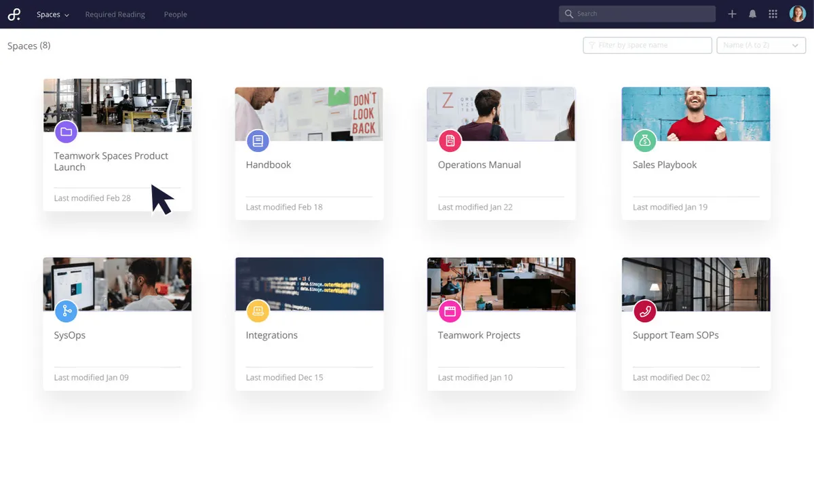This screenshot has height=504, width=814.
Task: Click the Support Team SOPs phone icon
Action: point(644,311)
